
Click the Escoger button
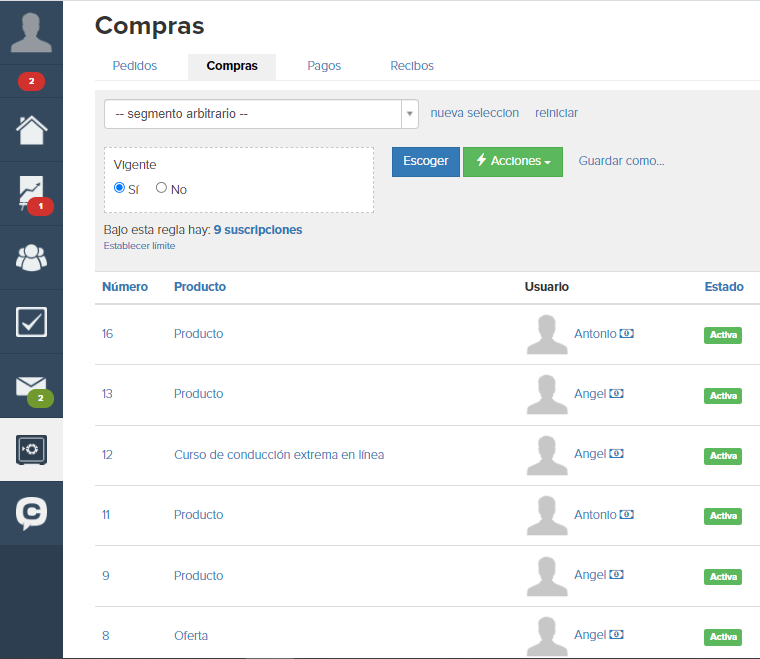pyautogui.click(x=426, y=162)
